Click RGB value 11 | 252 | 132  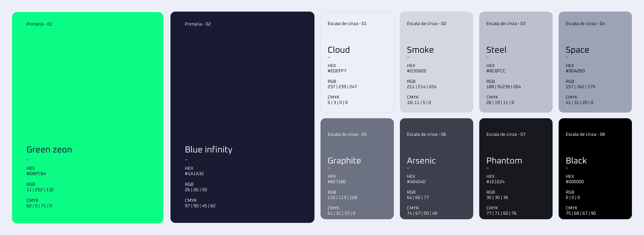[40, 190]
